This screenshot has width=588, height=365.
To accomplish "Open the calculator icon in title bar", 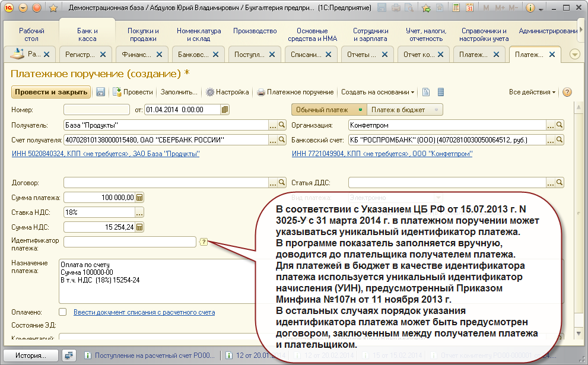I will [456, 8].
